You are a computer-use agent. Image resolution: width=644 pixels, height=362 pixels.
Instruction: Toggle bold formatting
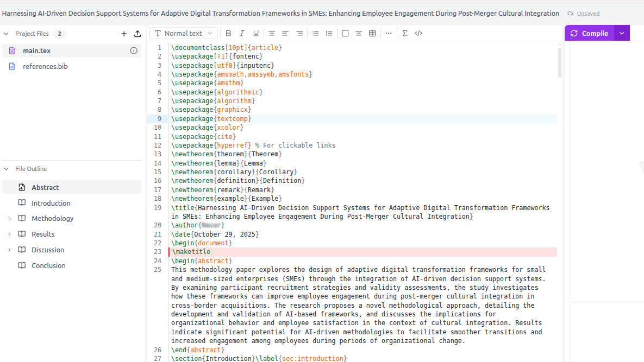click(x=228, y=33)
